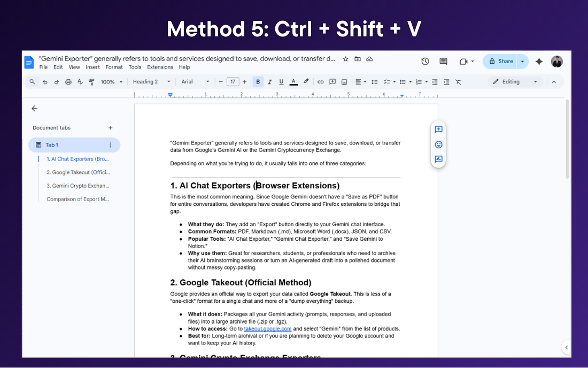This screenshot has width=588, height=368.
Task: Clear formatting with the crossed-out T icon
Action: pyautogui.click(x=458, y=82)
